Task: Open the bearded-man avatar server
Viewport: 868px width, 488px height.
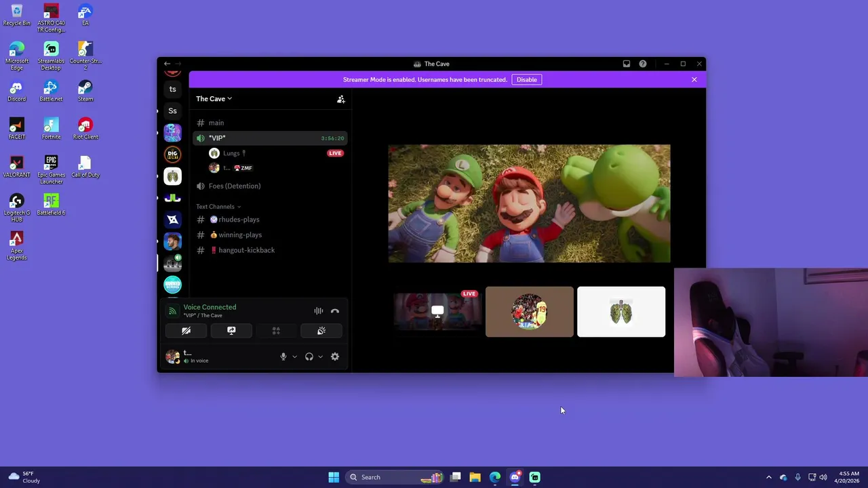Action: click(x=172, y=241)
